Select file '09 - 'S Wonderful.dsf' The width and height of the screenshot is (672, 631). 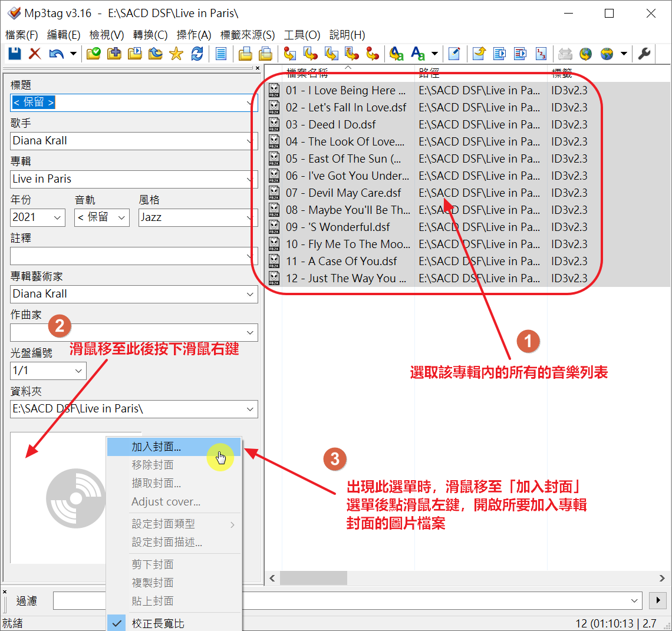click(338, 227)
